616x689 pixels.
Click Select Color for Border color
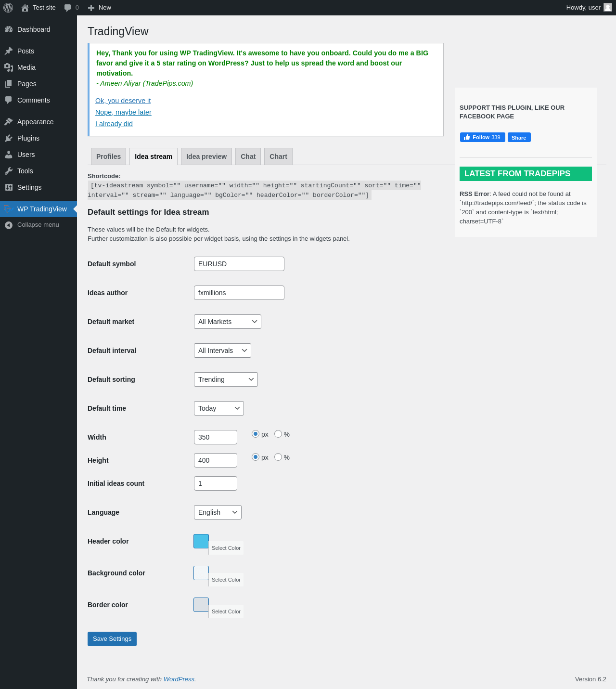226,611
